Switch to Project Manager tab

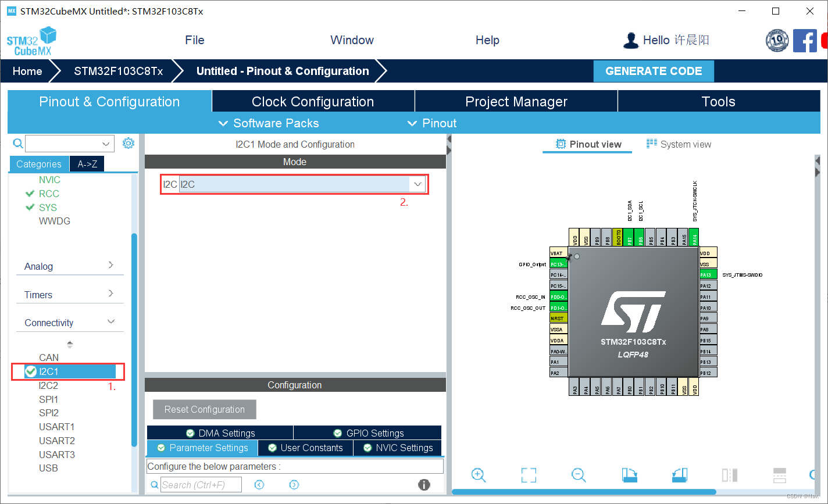[x=516, y=101]
